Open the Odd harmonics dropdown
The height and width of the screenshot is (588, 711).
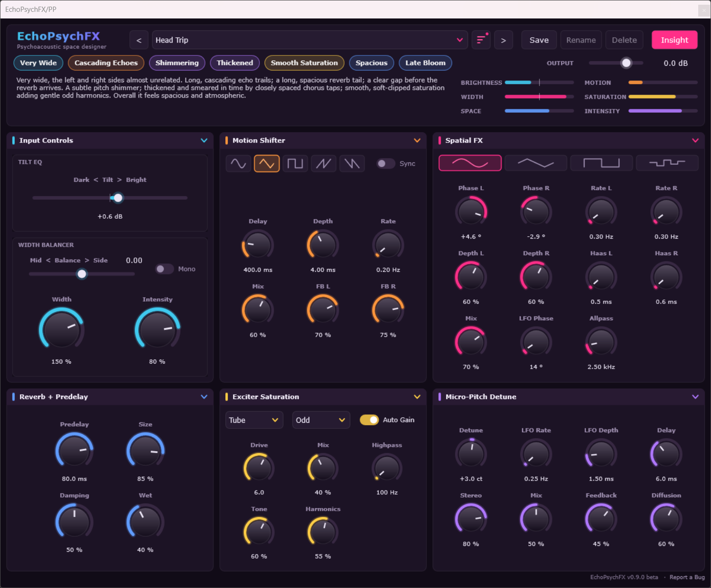321,420
